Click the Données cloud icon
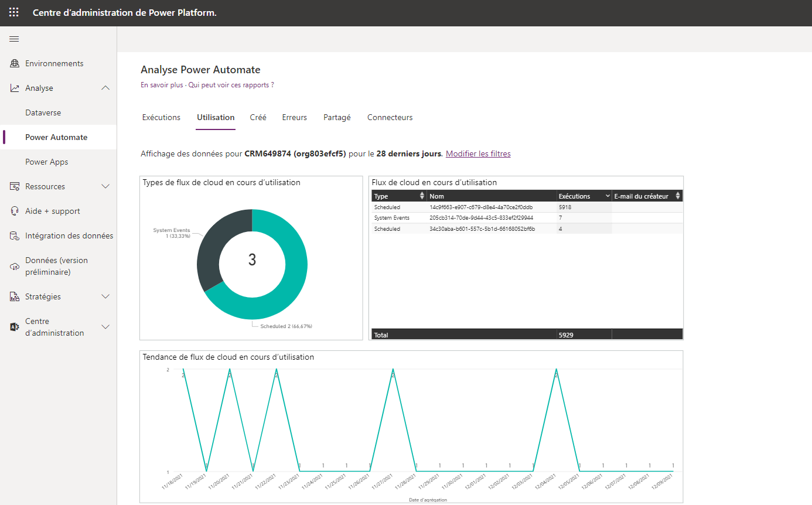 [15, 267]
